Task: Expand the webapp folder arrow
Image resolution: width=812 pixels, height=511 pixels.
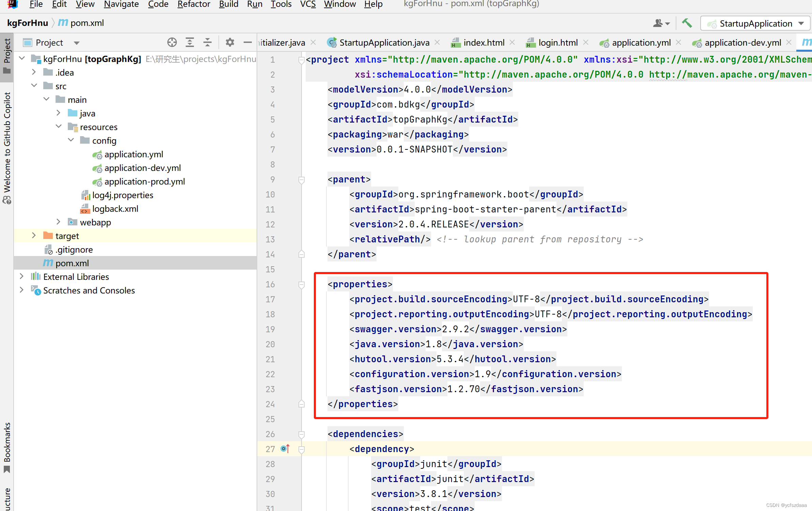Action: [x=58, y=222]
